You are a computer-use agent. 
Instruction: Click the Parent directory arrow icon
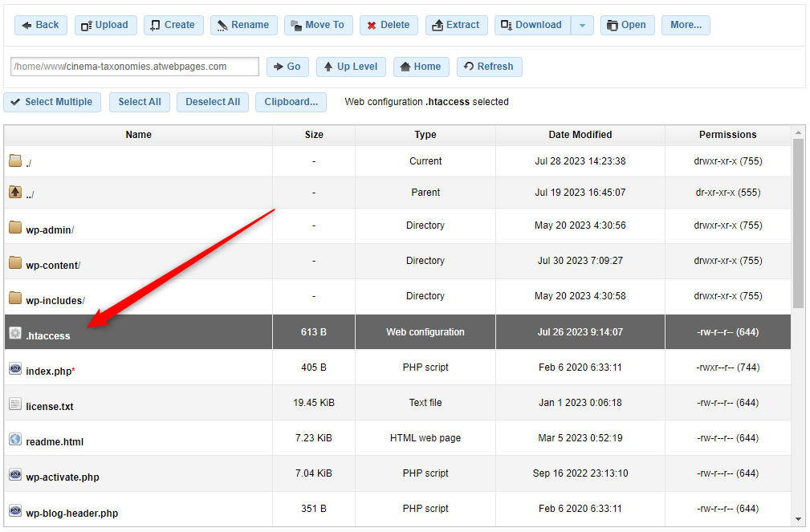14,193
